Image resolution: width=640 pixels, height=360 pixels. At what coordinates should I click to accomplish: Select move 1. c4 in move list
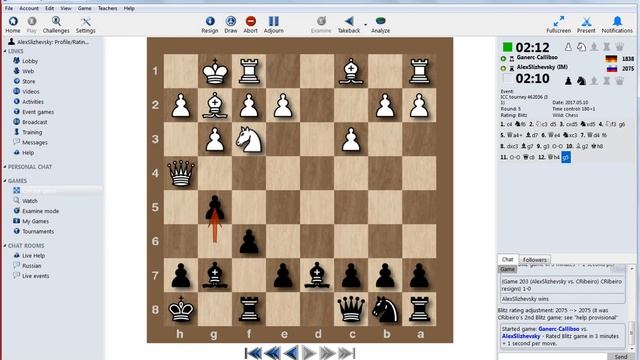pyautogui.click(x=506, y=124)
